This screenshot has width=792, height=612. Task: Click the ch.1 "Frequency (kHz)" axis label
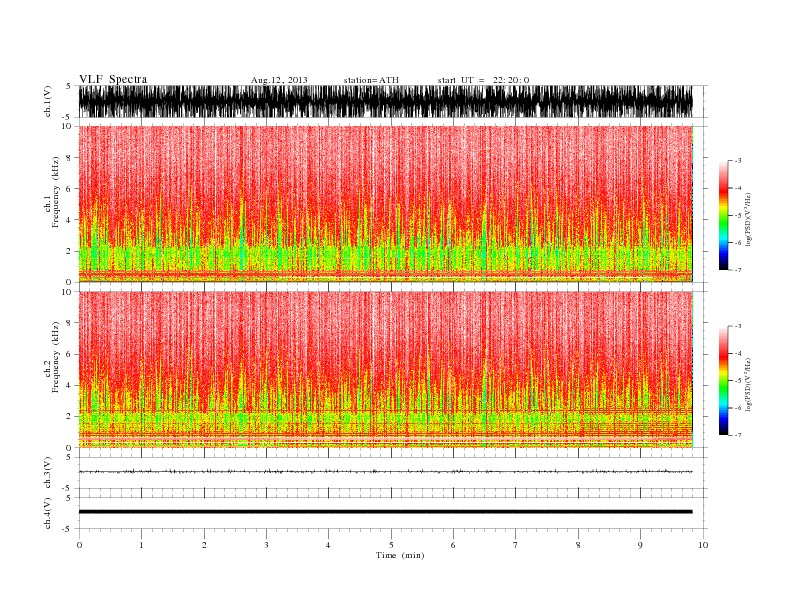55,192
